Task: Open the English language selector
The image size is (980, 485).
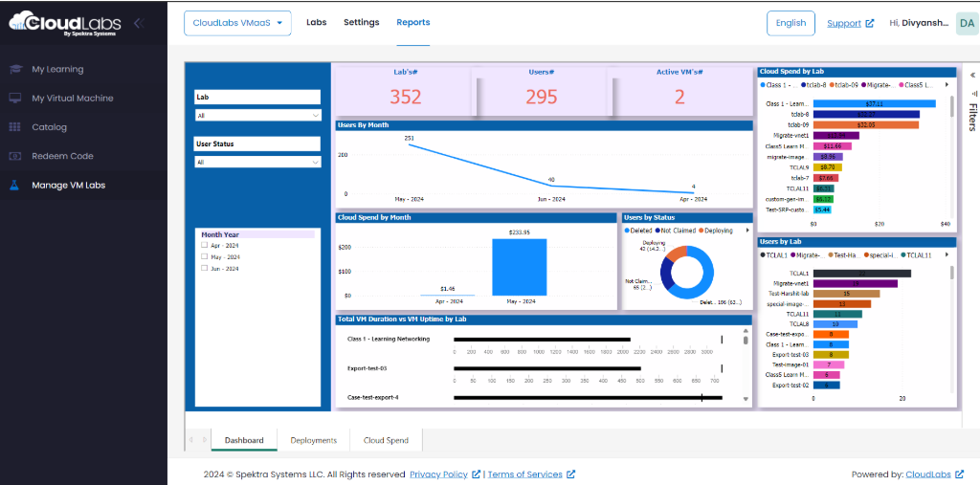Action: [x=791, y=23]
